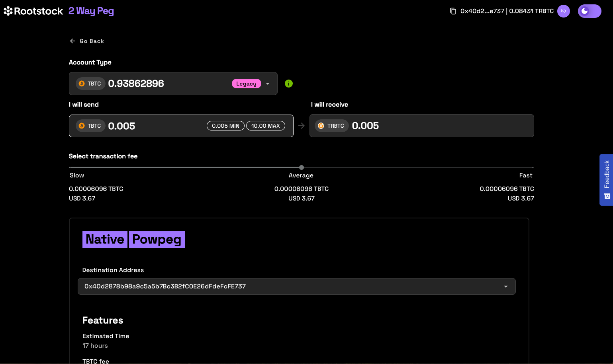Image resolution: width=613 pixels, height=364 pixels.
Task: Open the Account Type dropdown arrow
Action: click(x=268, y=84)
